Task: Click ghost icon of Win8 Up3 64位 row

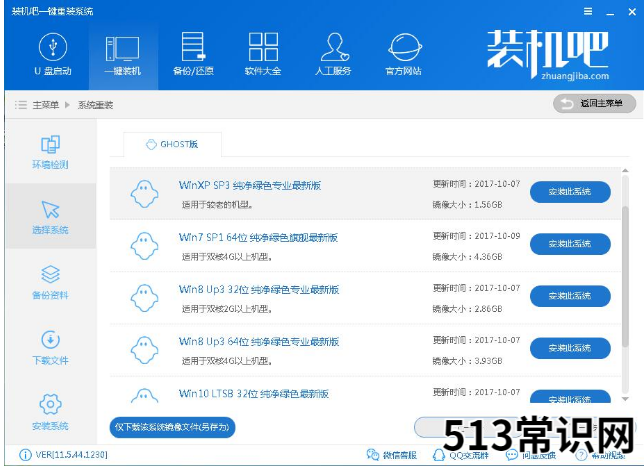Action: [144, 350]
